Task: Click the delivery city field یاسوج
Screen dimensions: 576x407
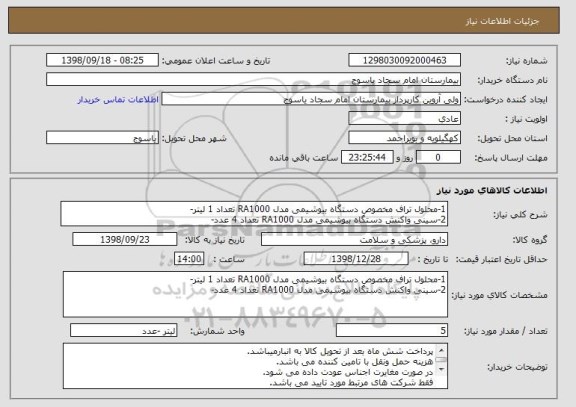Action: click(x=102, y=138)
